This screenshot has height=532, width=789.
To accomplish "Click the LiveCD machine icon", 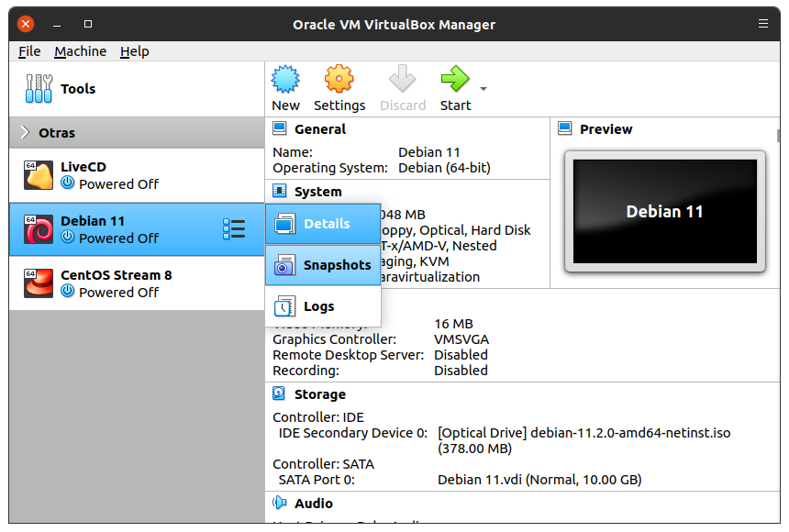I will [x=39, y=175].
